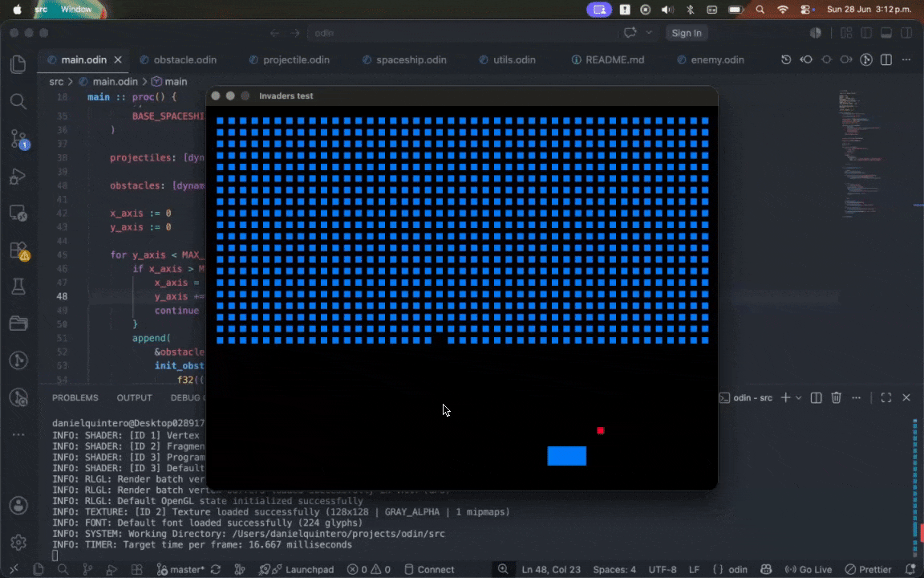Select the odin - src terminal
The width and height of the screenshot is (924, 578).
coord(746,397)
